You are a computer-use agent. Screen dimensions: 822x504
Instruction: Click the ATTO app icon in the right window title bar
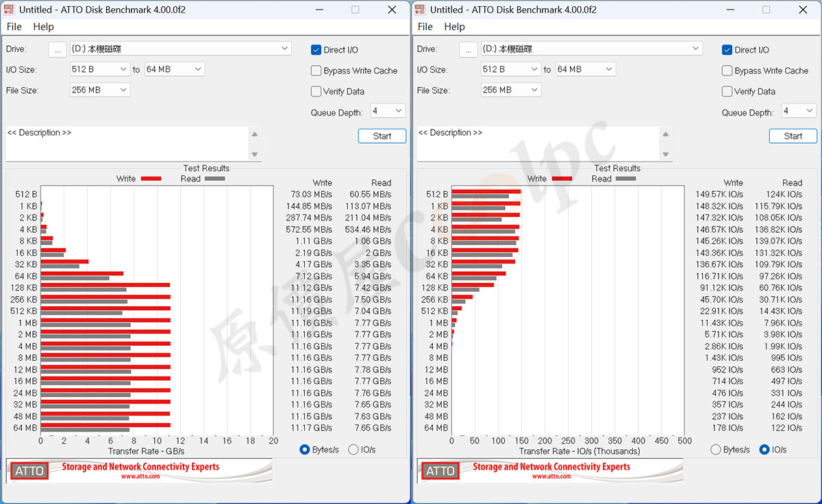421,10
